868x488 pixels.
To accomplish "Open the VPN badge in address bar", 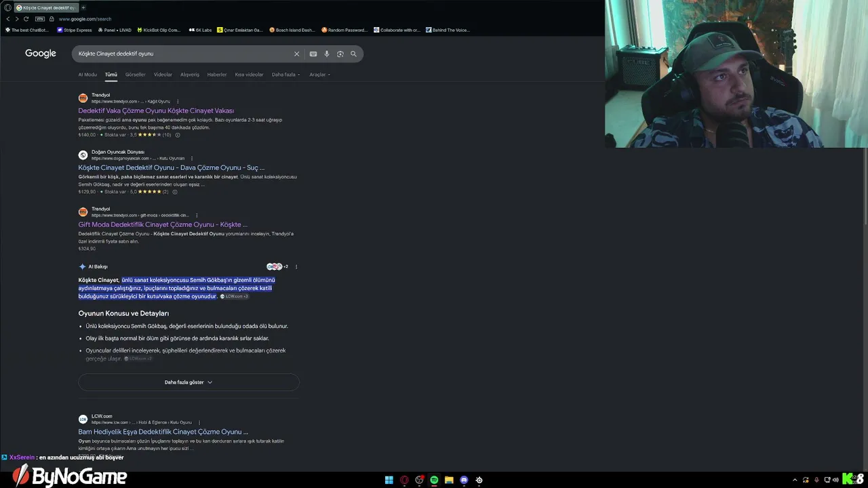I will (39, 19).
